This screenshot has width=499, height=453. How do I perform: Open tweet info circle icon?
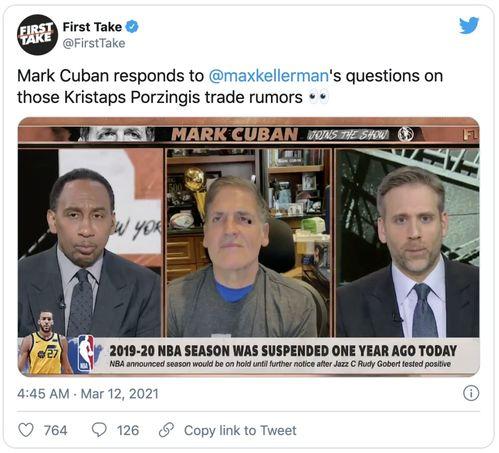tap(471, 393)
